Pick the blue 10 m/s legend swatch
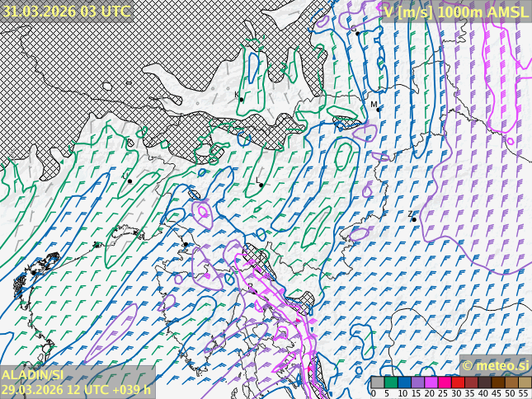This screenshot has height=399, width=532. 404,383
